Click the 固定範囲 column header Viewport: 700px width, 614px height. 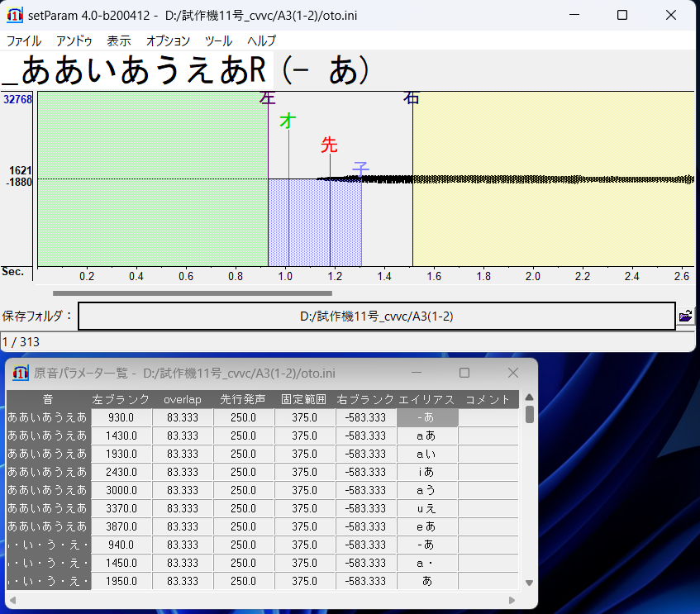click(x=304, y=399)
